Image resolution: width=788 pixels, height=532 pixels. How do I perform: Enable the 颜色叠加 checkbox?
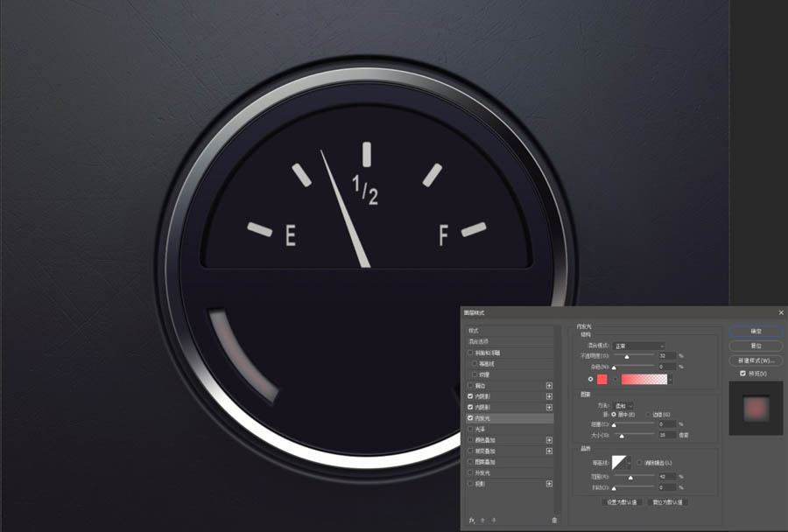[470, 440]
